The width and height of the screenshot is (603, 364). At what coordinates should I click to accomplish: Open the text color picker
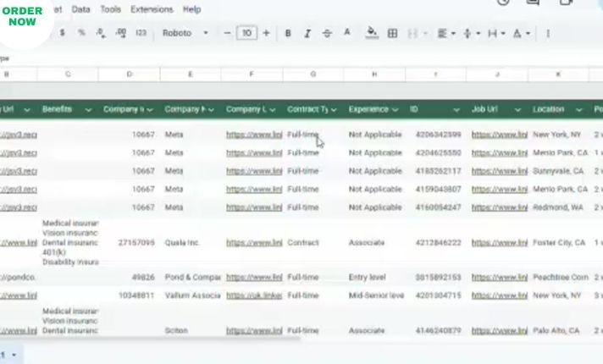pos(347,33)
